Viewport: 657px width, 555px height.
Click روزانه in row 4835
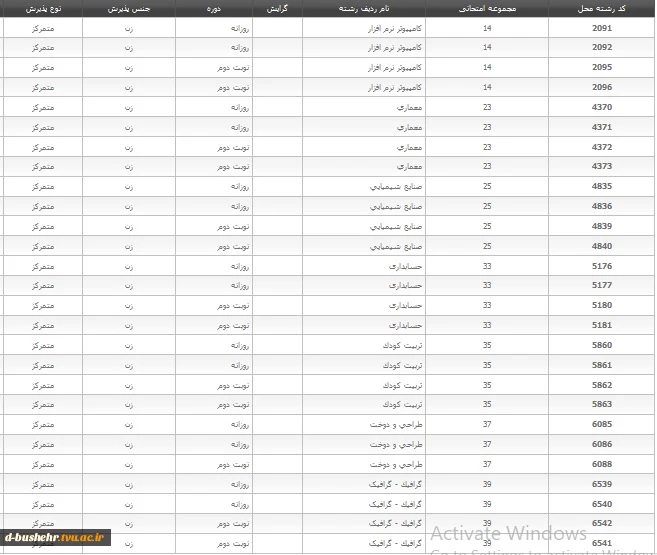240,186
